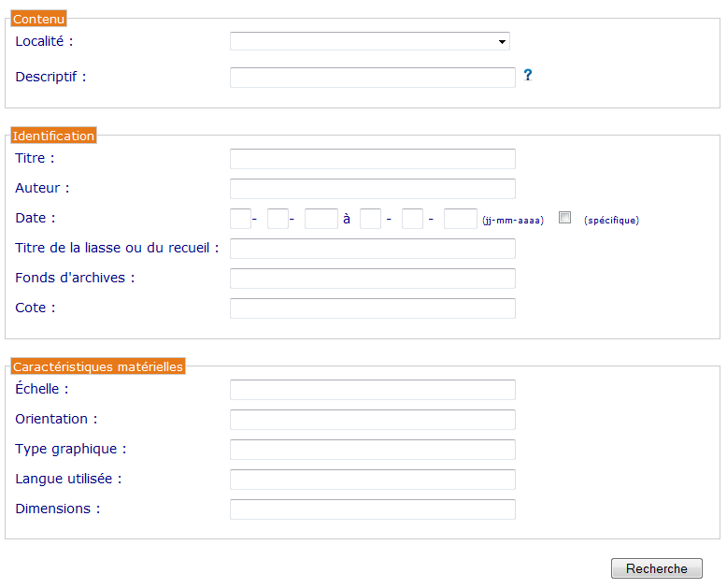Click the end date year box
Viewport: 727px width, 588px height.
click(x=460, y=219)
